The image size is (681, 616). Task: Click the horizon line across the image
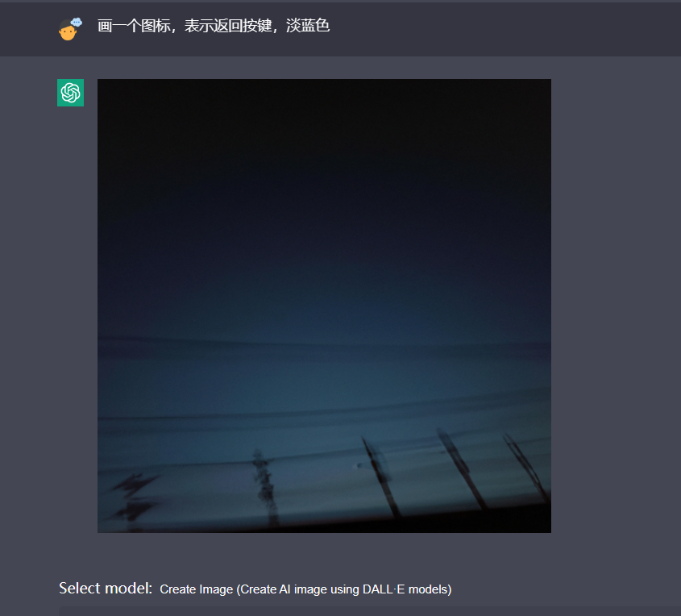(x=324, y=343)
